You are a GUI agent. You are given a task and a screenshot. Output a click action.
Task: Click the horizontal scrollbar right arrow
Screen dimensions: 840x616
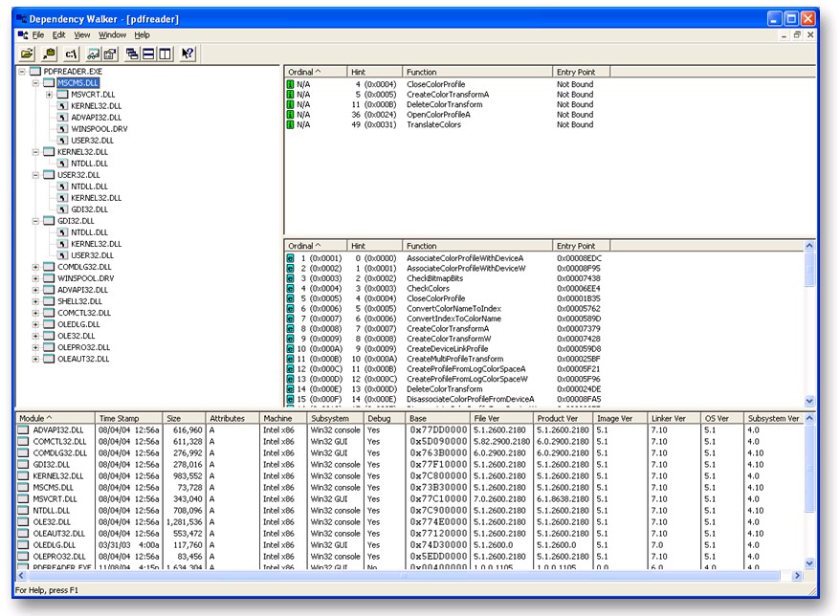(x=797, y=576)
